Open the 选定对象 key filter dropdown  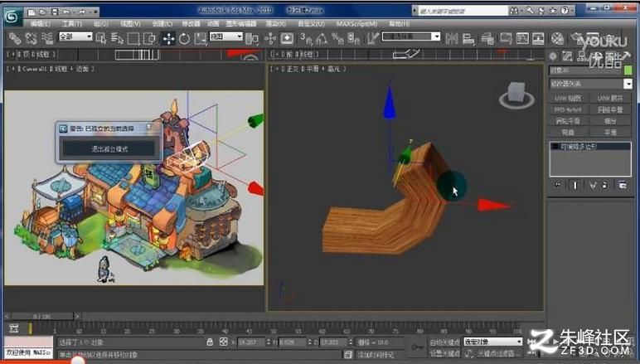click(x=492, y=342)
